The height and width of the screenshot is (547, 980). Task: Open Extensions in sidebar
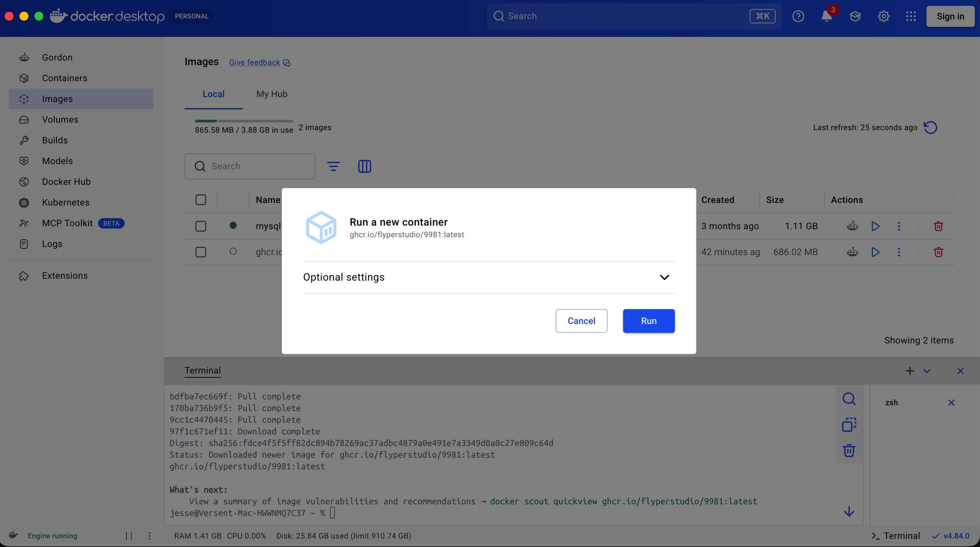coord(81,275)
